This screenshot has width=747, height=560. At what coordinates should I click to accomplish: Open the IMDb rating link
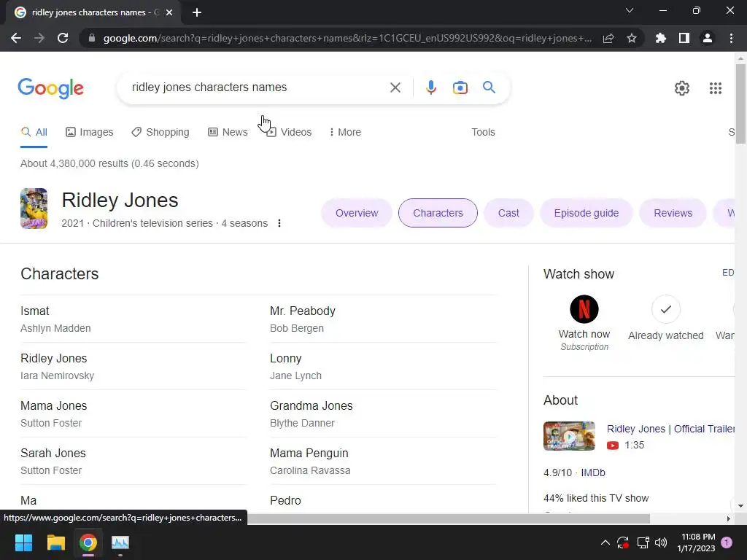[x=593, y=472]
